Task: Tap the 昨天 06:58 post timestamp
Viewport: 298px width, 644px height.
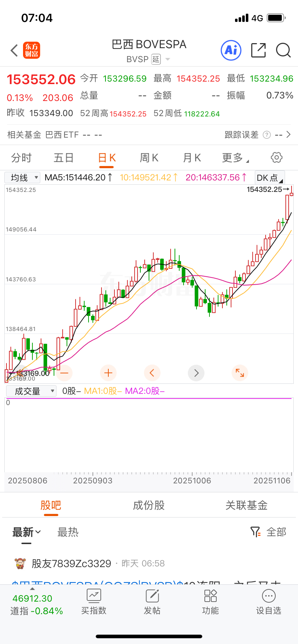Action: coord(143,563)
